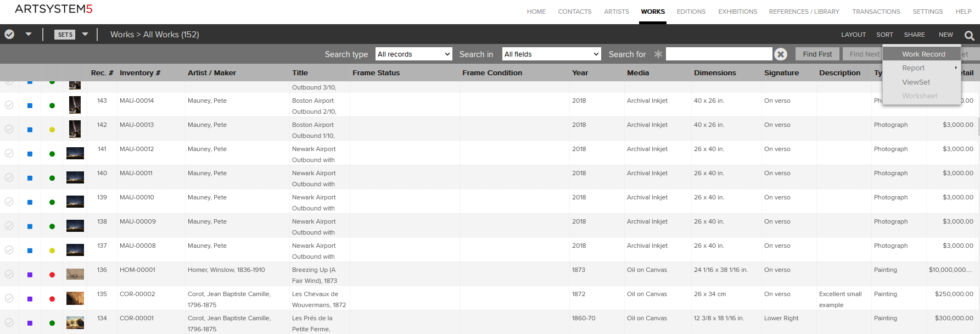This screenshot has width=980, height=334.
Task: Click purple square marker for record 136
Action: click(30, 275)
